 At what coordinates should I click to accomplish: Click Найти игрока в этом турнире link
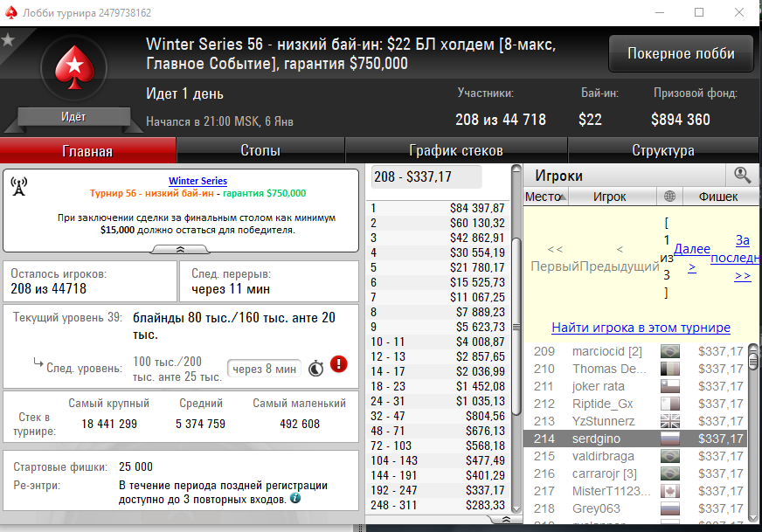tap(641, 328)
